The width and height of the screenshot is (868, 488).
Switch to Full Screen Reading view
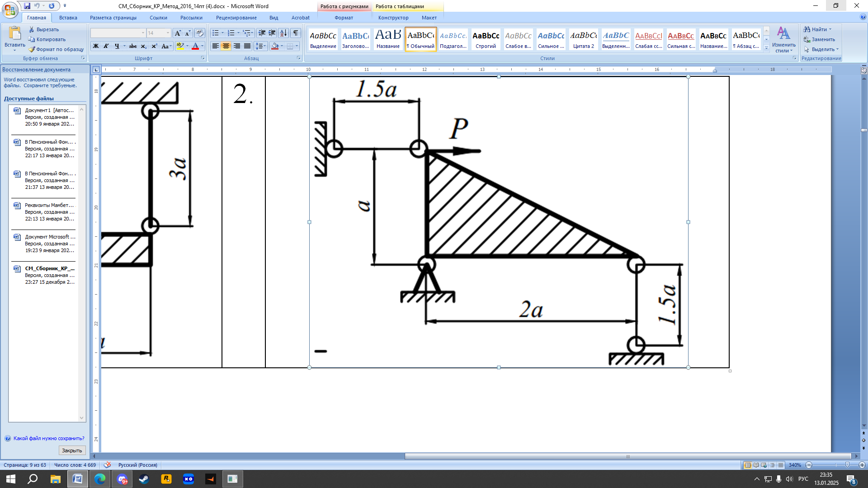[756, 465]
